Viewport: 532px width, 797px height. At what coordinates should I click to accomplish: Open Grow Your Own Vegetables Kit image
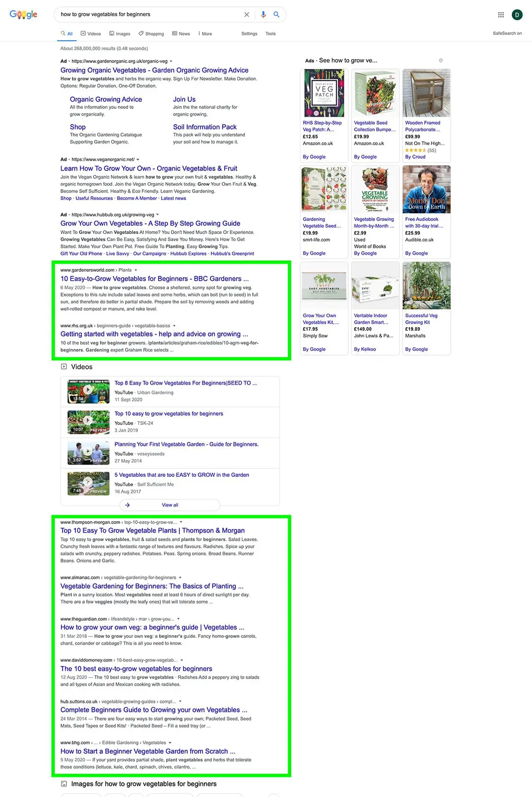[324, 286]
